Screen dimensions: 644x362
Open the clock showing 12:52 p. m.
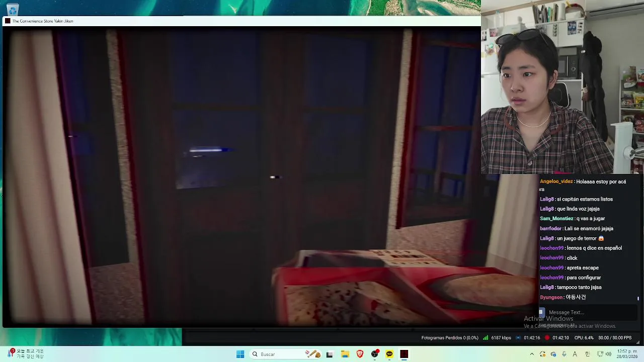point(627,354)
